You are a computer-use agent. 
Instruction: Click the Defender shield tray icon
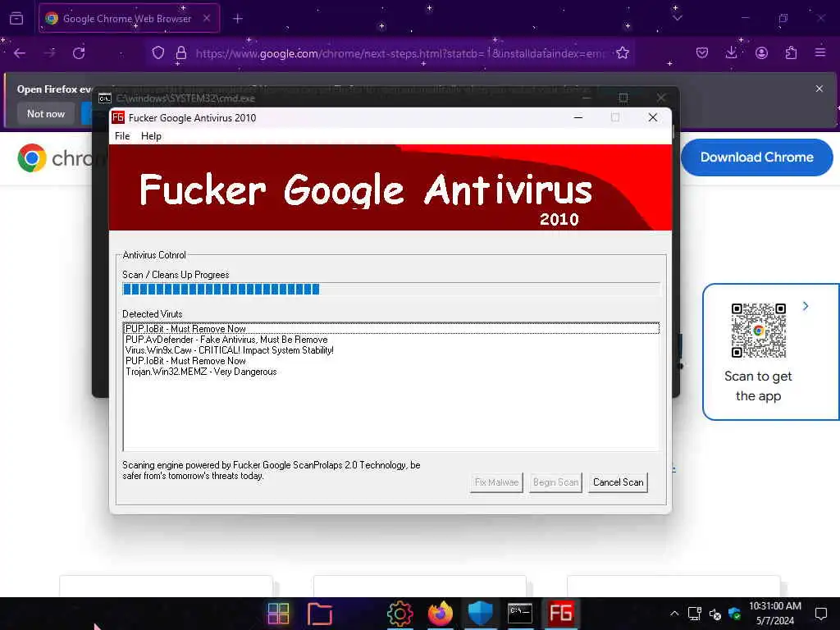point(734,614)
